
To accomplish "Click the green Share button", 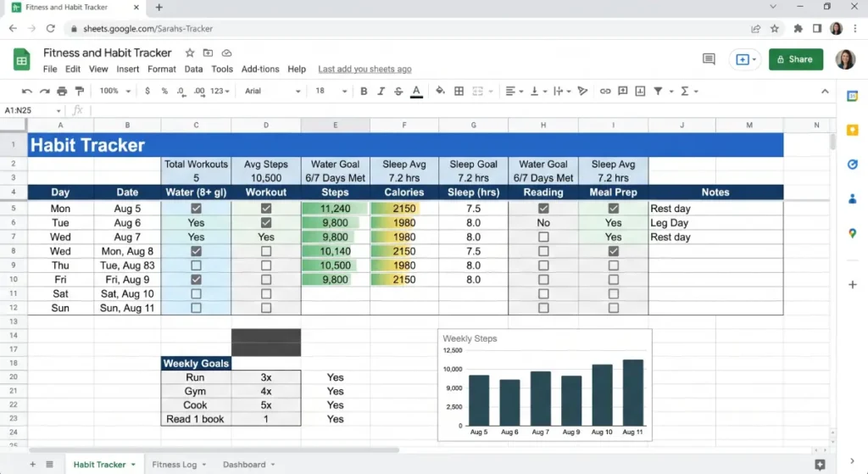I will [795, 59].
